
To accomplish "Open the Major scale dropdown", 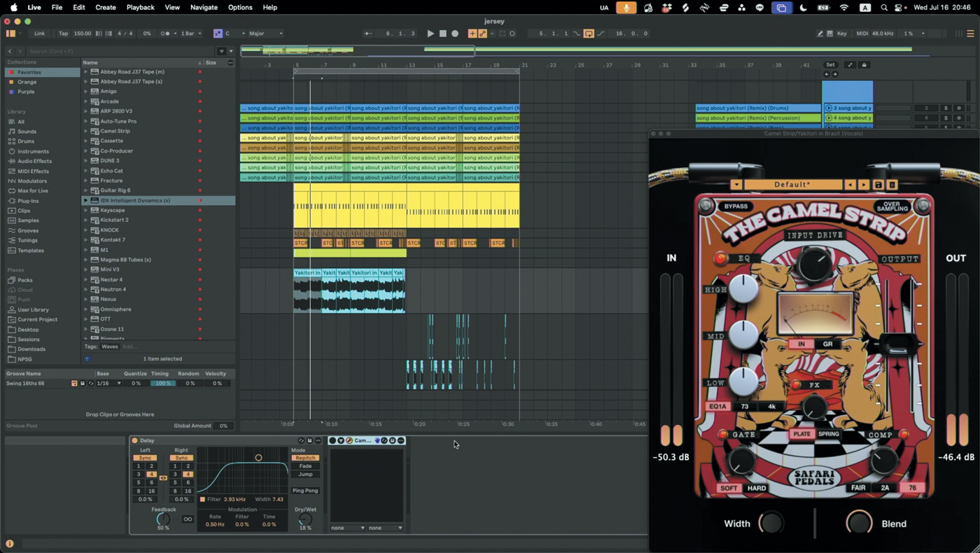I will click(266, 34).
